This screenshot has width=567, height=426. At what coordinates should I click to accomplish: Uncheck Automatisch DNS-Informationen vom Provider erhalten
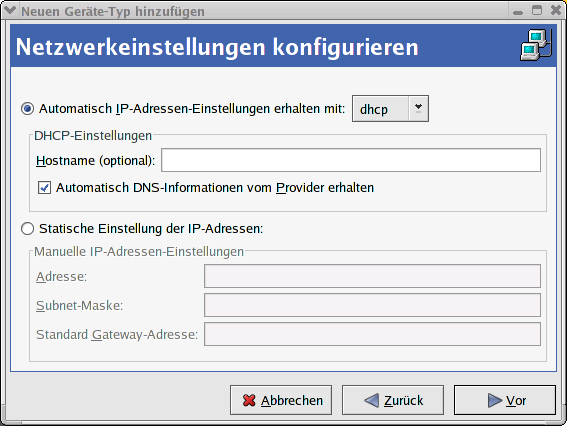tap(44, 188)
